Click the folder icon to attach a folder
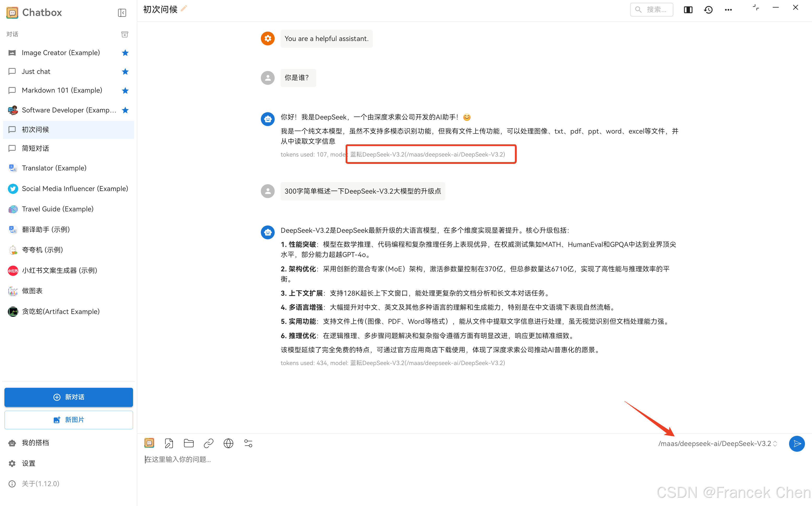Image resolution: width=812 pixels, height=506 pixels. point(189,443)
